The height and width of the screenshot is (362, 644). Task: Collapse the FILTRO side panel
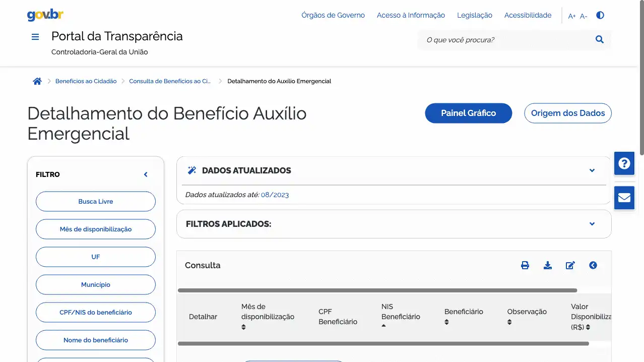pyautogui.click(x=146, y=174)
